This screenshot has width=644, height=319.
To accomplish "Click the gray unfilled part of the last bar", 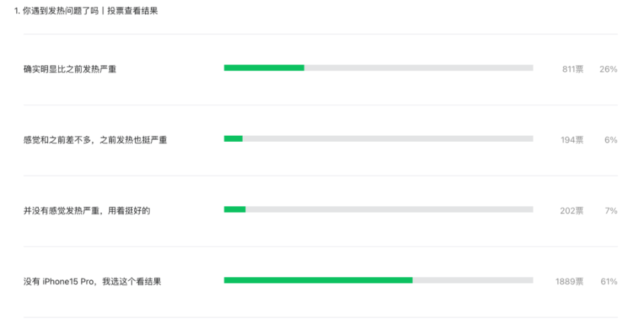I will tap(473, 280).
